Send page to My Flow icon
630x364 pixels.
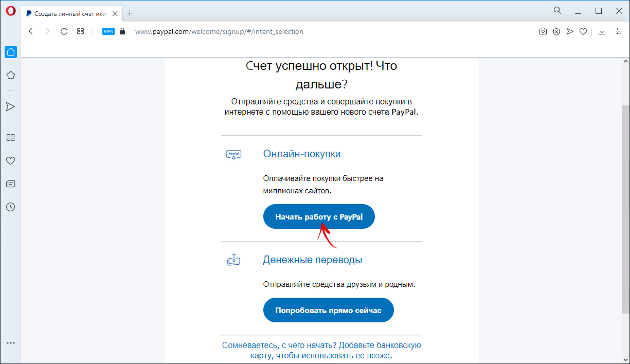(570, 31)
